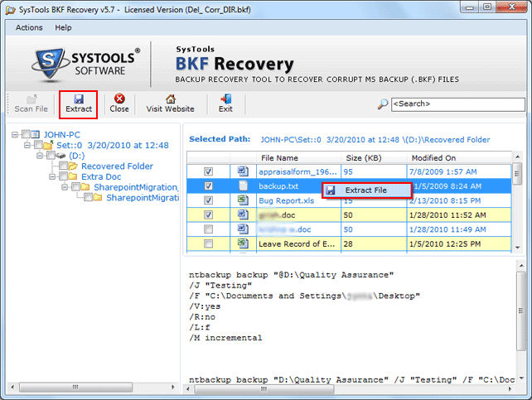Viewport: 532px width, 400px height.
Task: Sort by File Name column header
Action: [298, 158]
